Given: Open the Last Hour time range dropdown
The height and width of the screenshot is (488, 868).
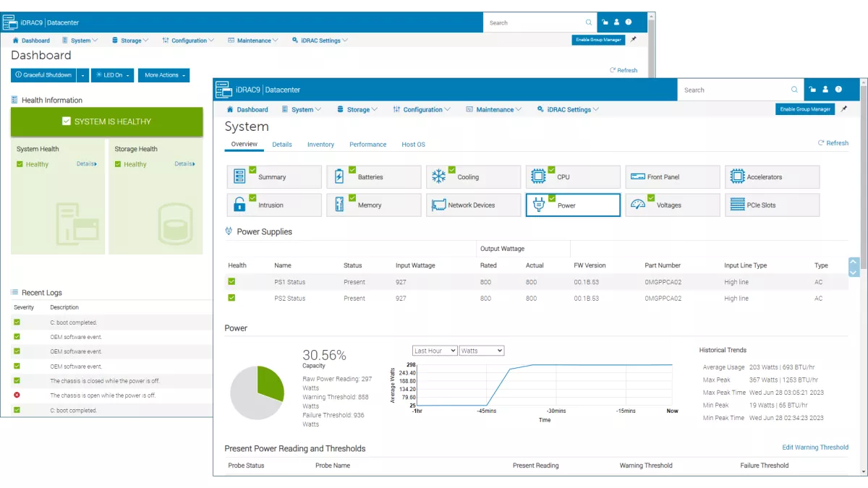Looking at the screenshot, I should [435, 351].
